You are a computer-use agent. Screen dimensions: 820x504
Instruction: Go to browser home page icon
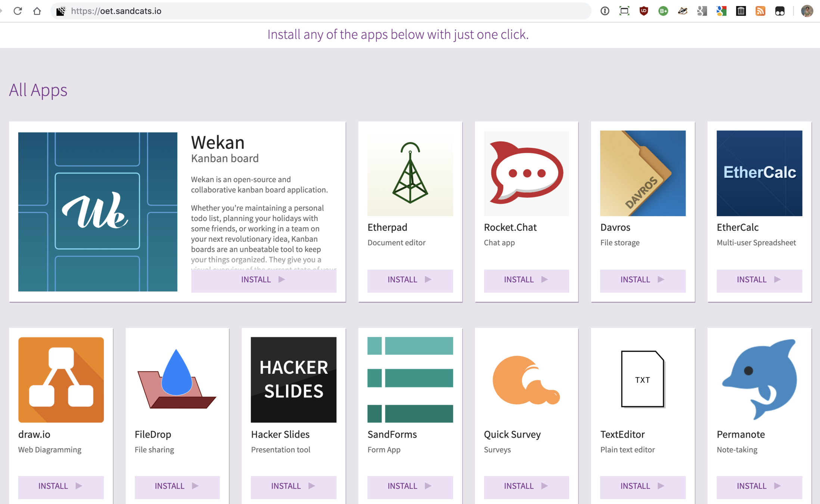click(37, 11)
